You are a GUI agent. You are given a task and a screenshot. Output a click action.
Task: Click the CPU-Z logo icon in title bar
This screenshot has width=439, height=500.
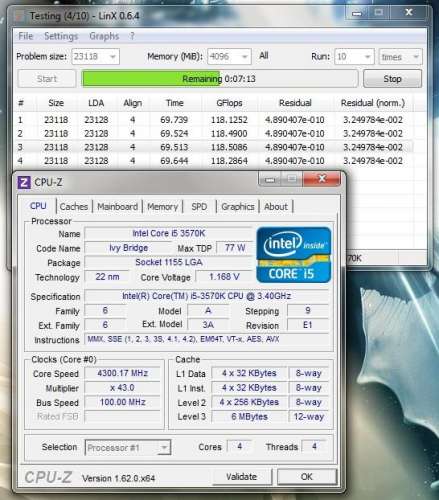click(x=23, y=182)
